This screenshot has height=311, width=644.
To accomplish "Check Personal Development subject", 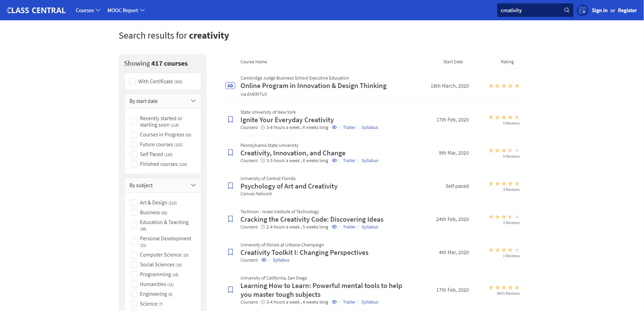I will click(x=134, y=242).
